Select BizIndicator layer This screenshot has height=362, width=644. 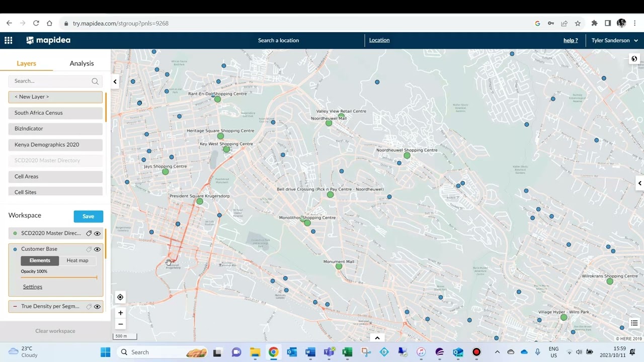pos(55,129)
